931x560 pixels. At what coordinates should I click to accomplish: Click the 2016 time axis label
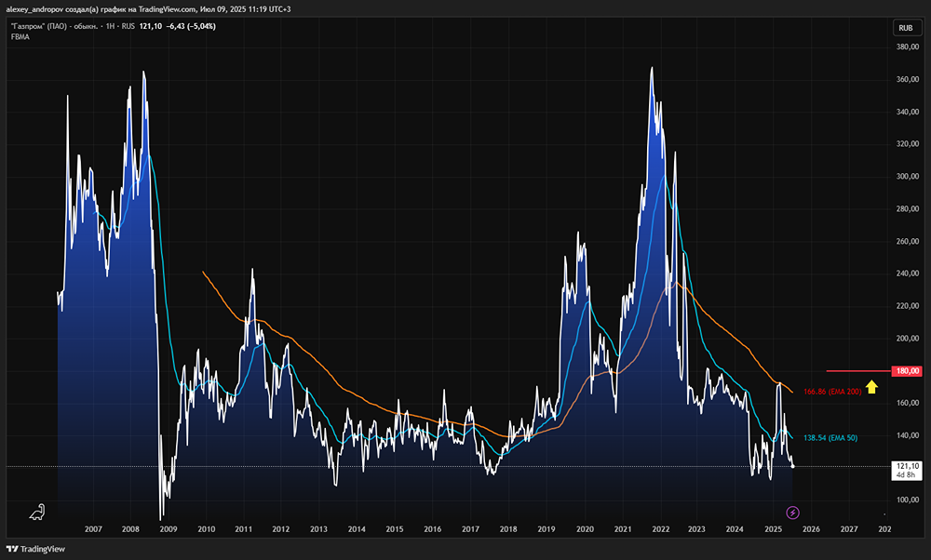pos(433,529)
